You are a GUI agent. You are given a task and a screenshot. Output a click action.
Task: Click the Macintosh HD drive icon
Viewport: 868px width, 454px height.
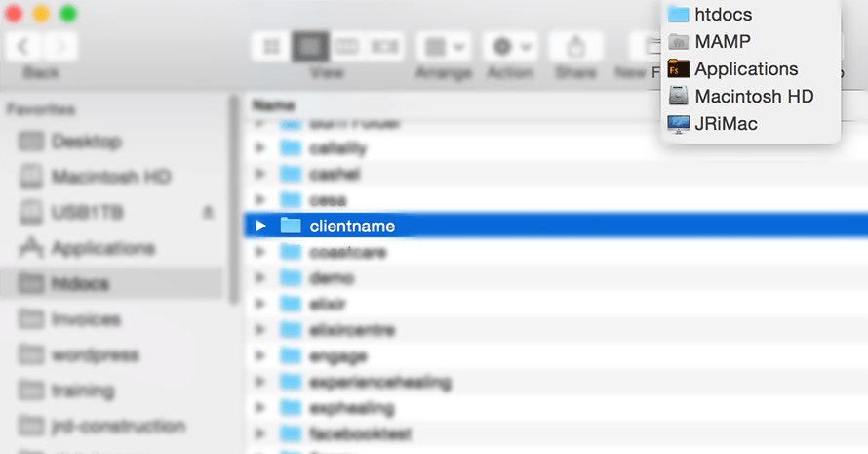tap(678, 96)
